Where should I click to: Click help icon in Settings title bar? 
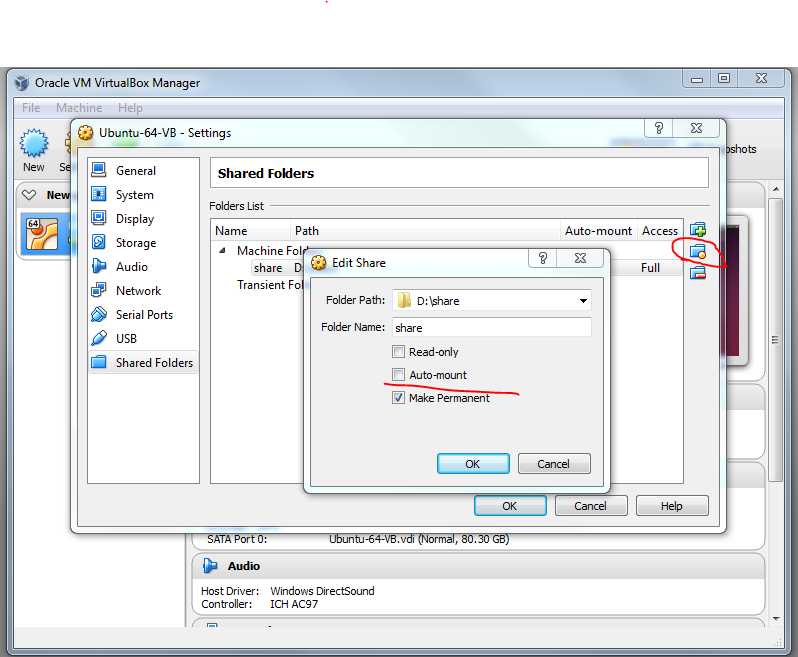[659, 128]
